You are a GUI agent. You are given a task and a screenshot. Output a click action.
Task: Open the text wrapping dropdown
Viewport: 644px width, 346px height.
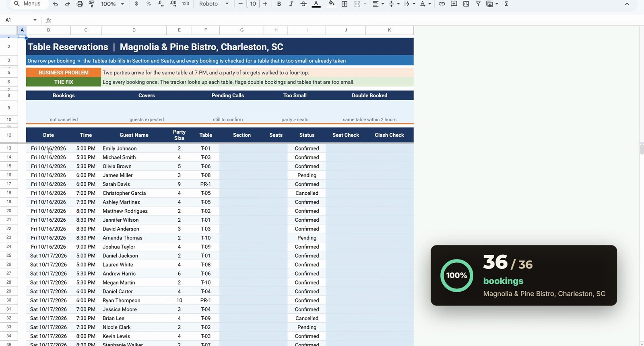410,4
